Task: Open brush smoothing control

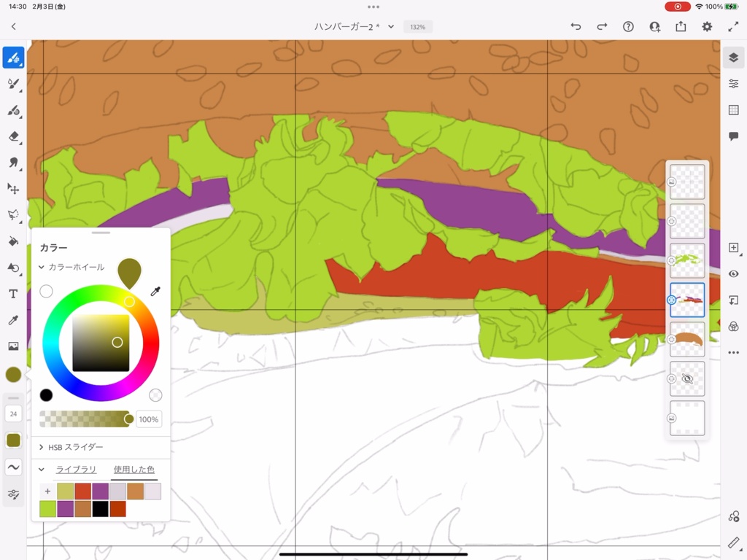Action: [x=13, y=467]
